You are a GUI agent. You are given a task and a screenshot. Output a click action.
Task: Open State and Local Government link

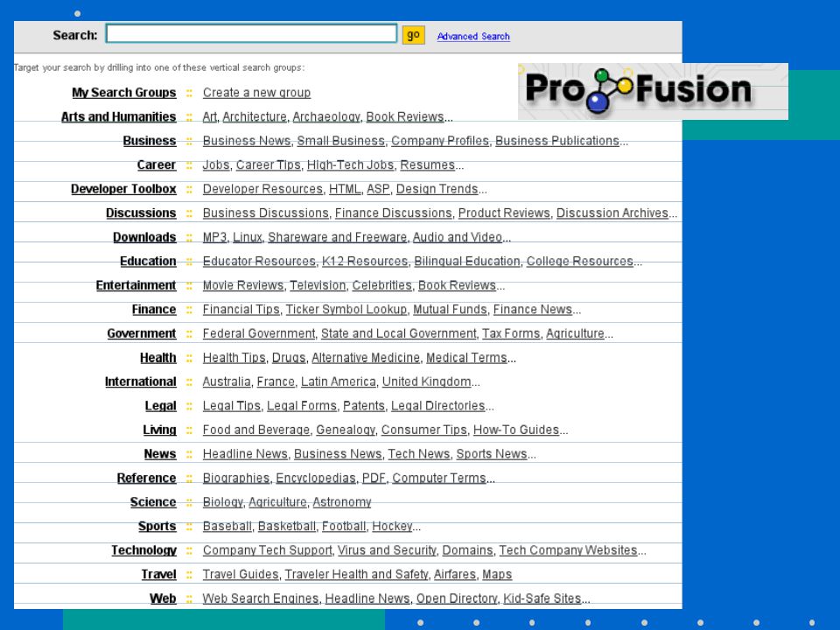pos(399,333)
